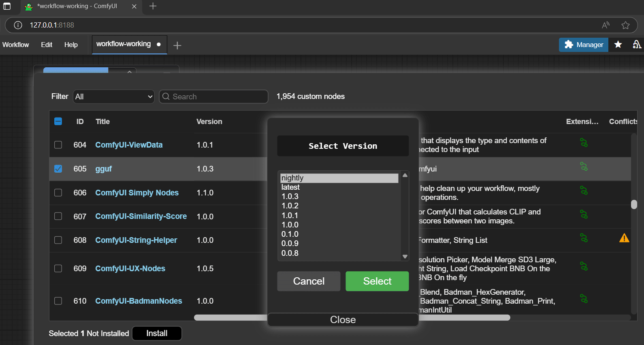Click version list scroll down arrow
The height and width of the screenshot is (345, 644).
405,257
